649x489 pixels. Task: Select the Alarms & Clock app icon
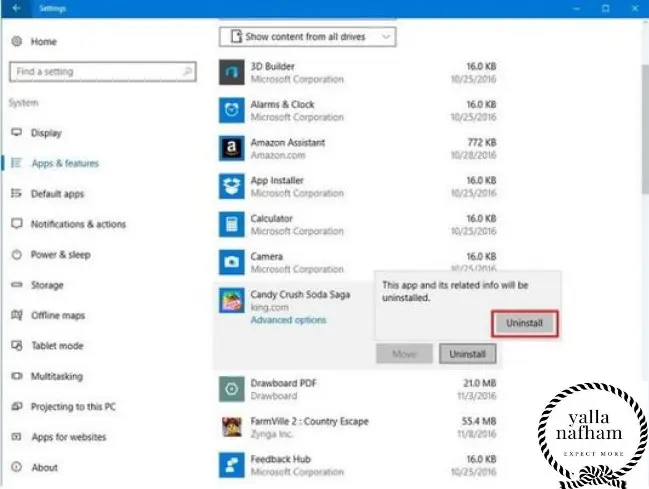point(231,110)
